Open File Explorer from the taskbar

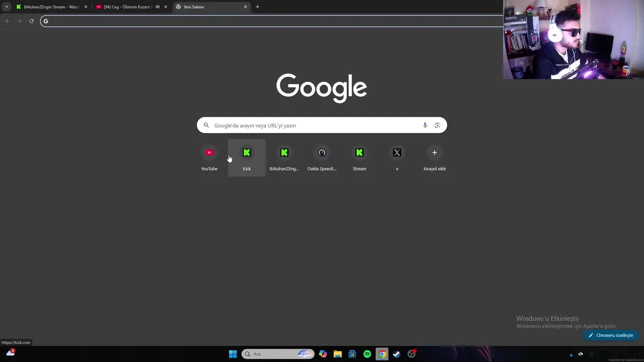(338, 354)
